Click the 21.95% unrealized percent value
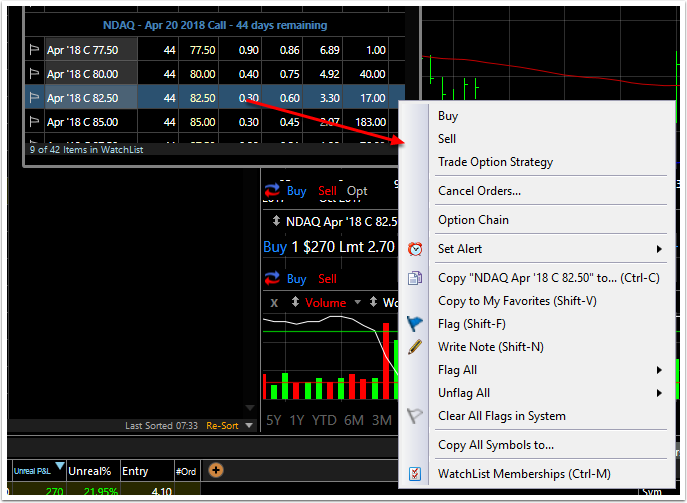 click(100, 492)
